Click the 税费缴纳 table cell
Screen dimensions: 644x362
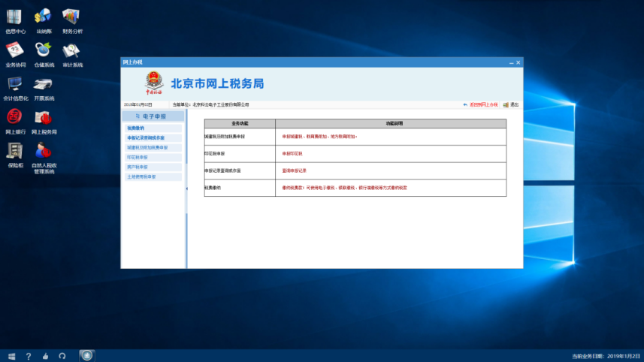point(240,188)
